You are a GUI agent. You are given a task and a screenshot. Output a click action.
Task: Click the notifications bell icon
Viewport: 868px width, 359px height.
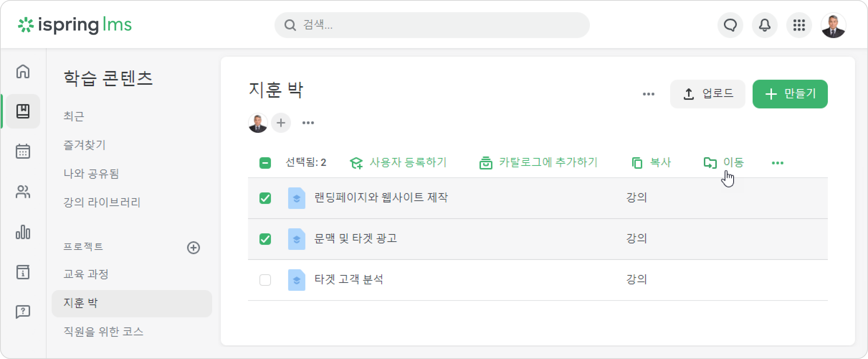click(765, 25)
